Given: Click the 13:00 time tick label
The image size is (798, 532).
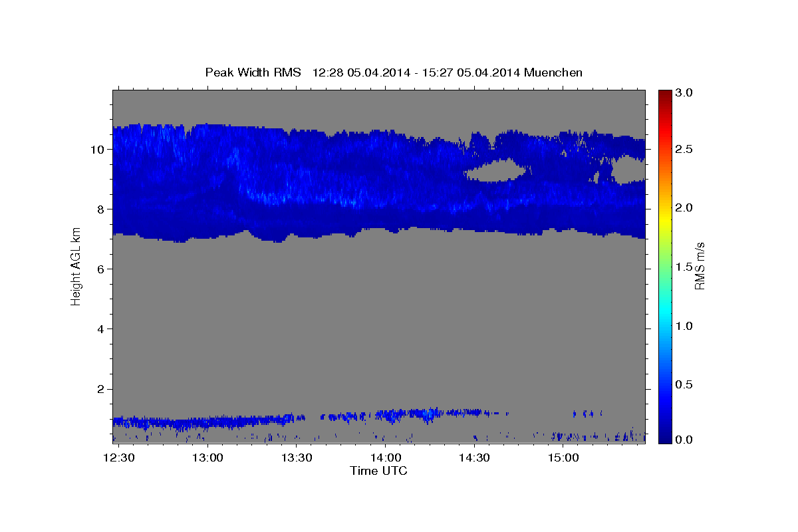Looking at the screenshot, I should tap(207, 458).
